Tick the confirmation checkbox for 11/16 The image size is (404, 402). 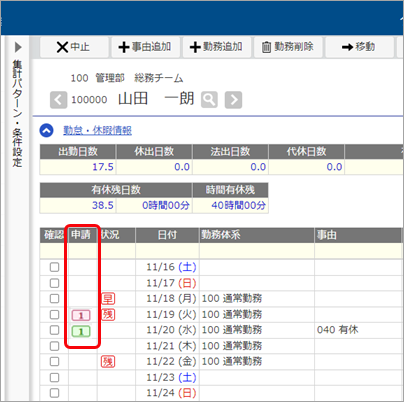click(x=54, y=267)
